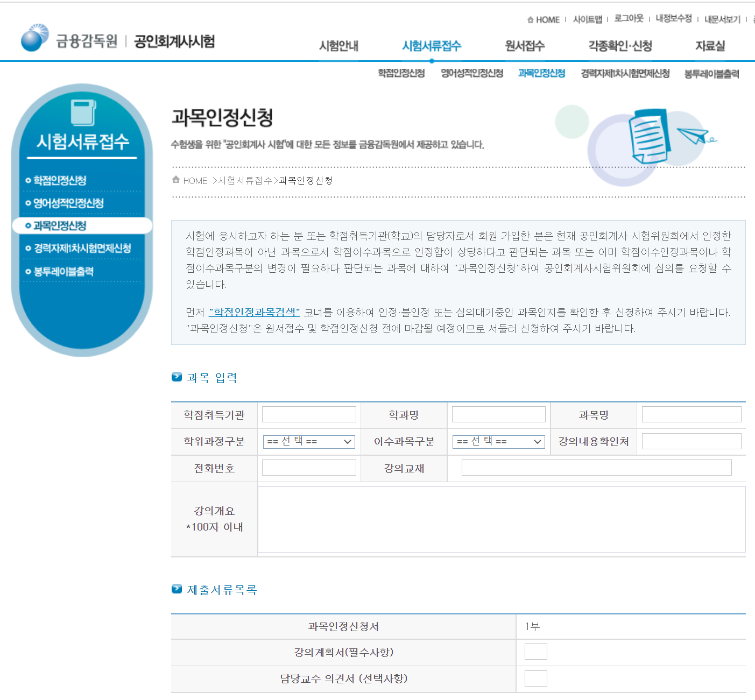Viewport: 755px width, 700px height.
Task: Click the 로그아웃 link
Action: pyautogui.click(x=629, y=19)
